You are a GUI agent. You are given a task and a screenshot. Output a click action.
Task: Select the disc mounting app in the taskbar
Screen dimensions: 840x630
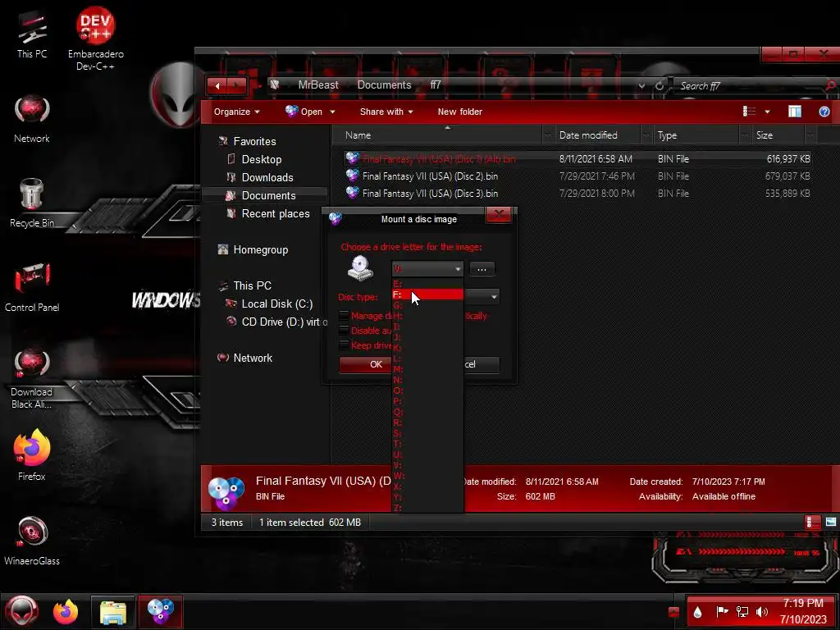click(x=160, y=612)
